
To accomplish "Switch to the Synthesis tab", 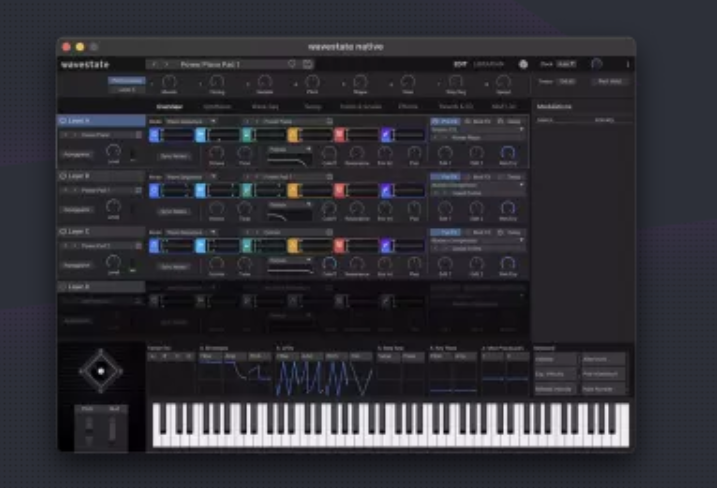I will click(217, 107).
